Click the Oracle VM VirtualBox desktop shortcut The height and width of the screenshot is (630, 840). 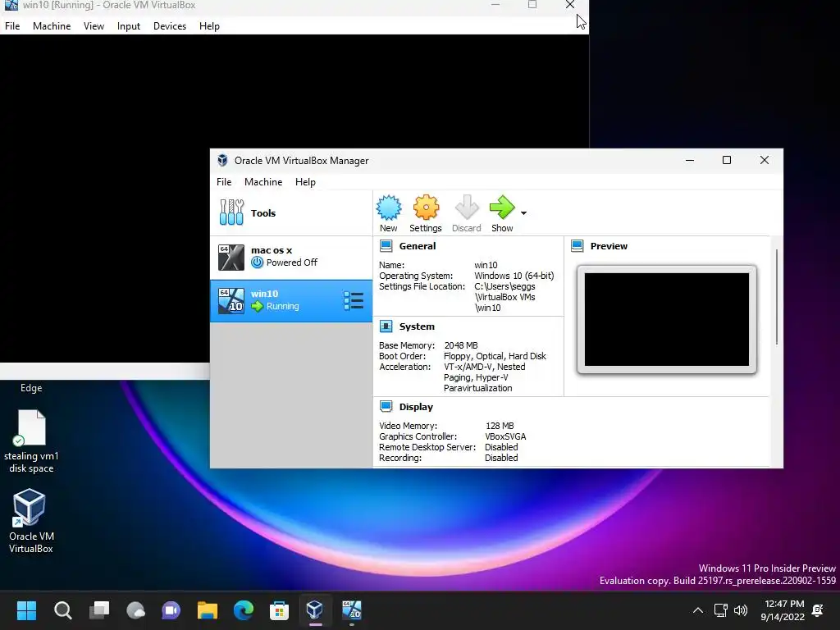(x=30, y=521)
